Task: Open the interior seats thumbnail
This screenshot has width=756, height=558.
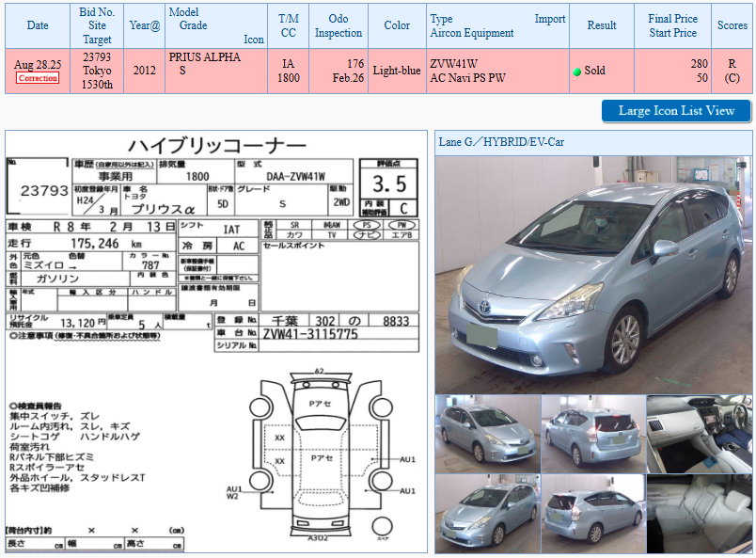Action: [x=699, y=513]
